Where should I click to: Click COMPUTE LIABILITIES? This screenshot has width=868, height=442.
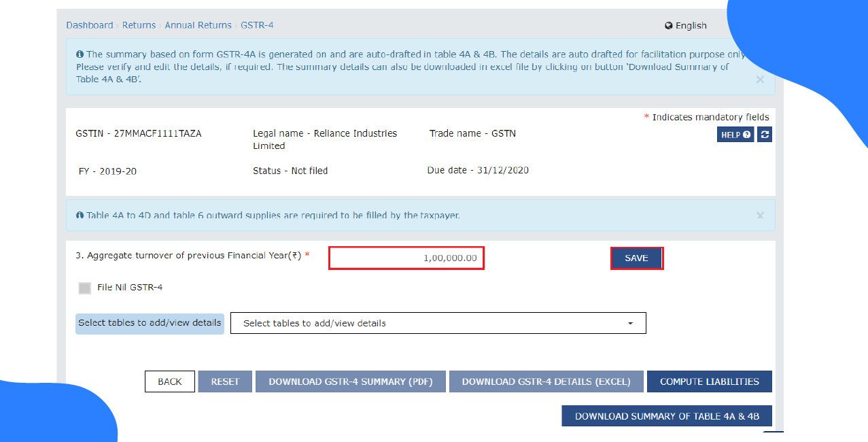pos(710,381)
